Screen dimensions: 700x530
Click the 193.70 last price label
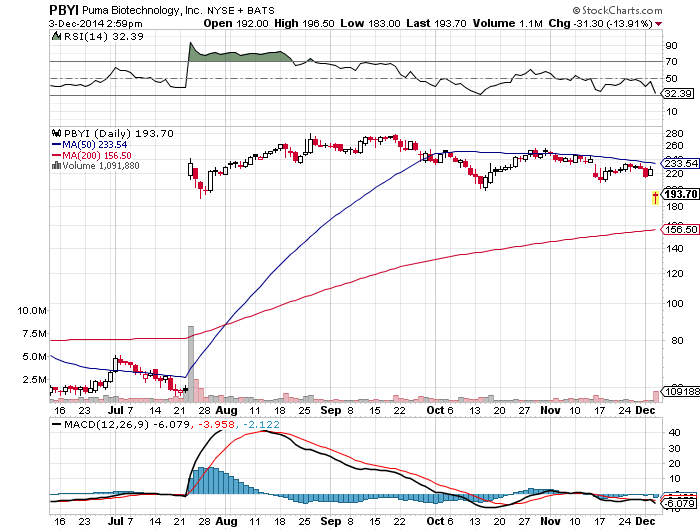[680, 194]
